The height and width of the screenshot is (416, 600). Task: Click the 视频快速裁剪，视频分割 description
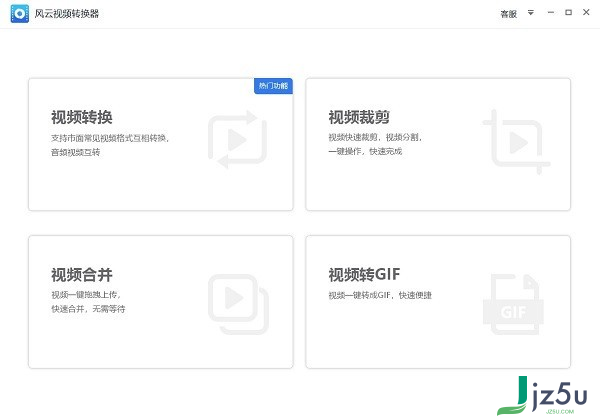[375, 137]
